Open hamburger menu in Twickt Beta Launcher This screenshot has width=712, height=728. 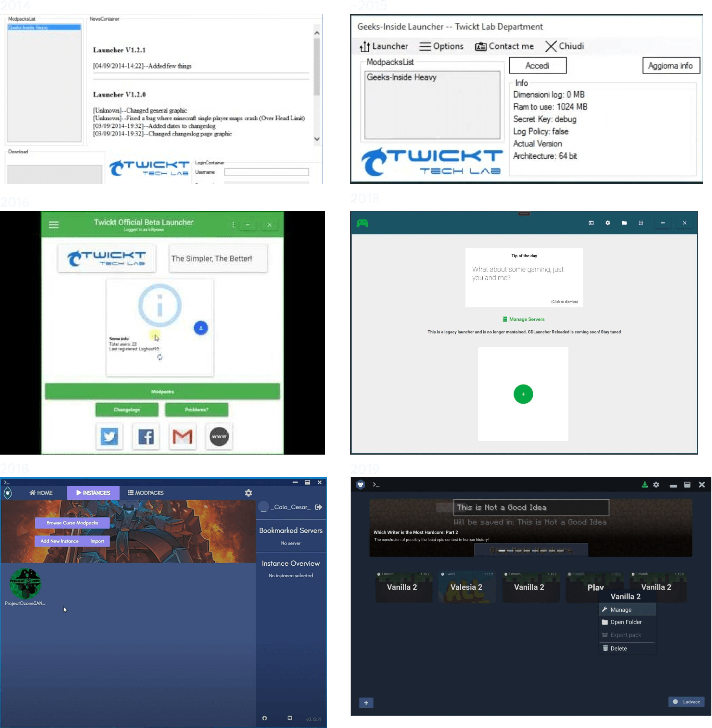click(54, 224)
